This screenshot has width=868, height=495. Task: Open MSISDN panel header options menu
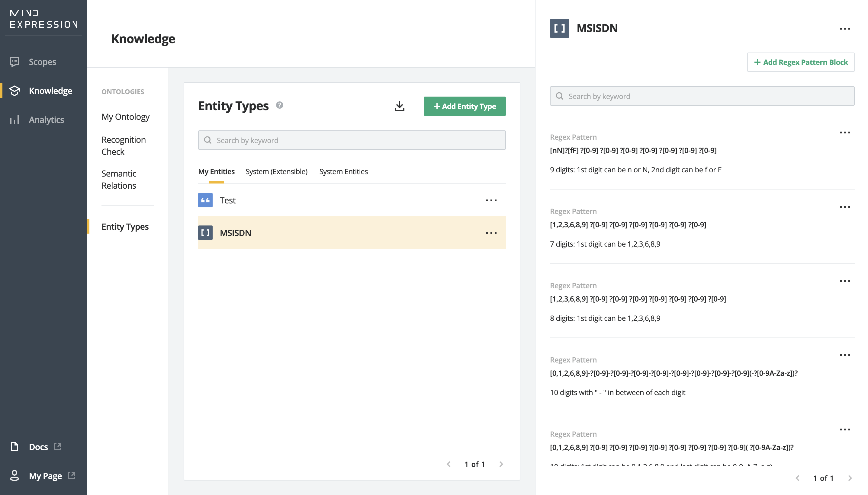coord(845,29)
